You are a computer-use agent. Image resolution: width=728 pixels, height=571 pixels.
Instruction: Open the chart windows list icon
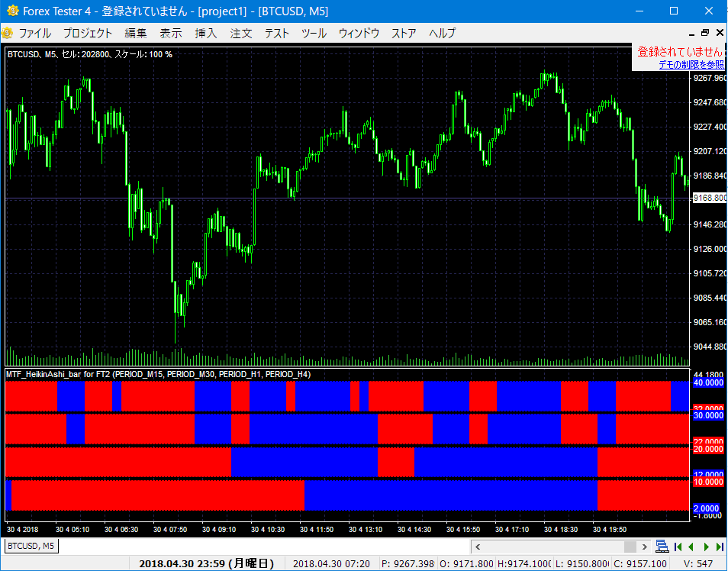662,547
